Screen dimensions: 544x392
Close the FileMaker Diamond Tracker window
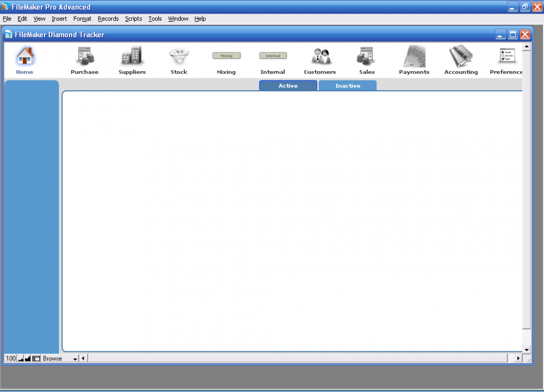click(526, 35)
